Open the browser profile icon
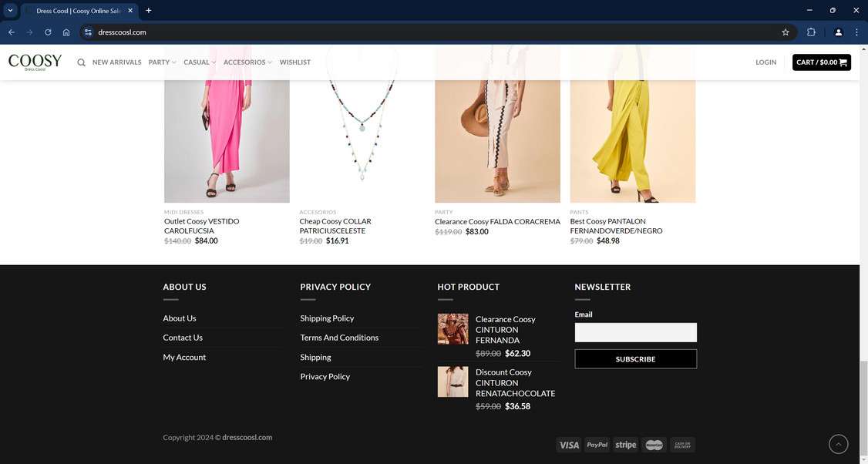The image size is (868, 464). (838, 32)
